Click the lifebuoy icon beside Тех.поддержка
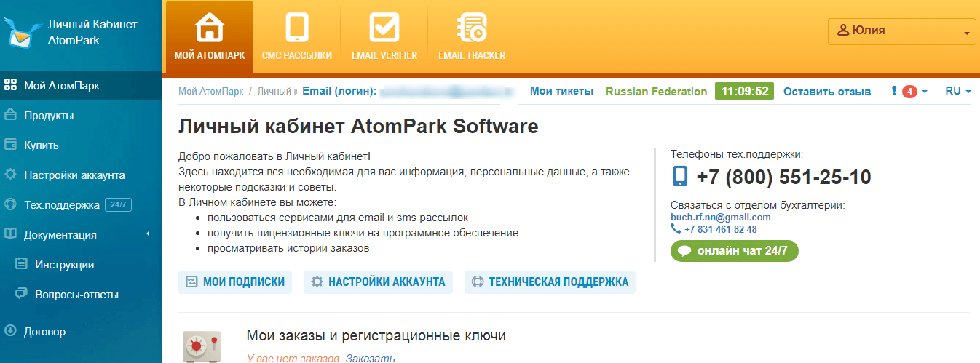Image resolution: width=980 pixels, height=363 pixels. [x=10, y=204]
